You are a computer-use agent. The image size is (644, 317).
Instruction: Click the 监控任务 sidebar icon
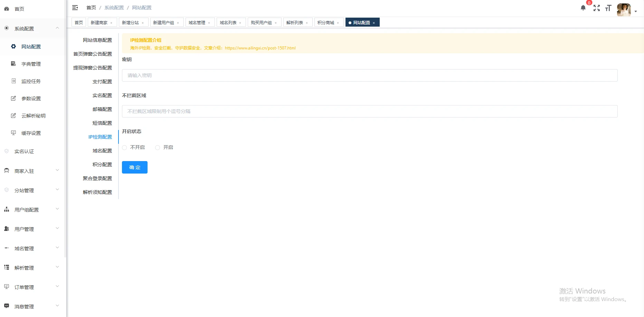pyautogui.click(x=13, y=81)
